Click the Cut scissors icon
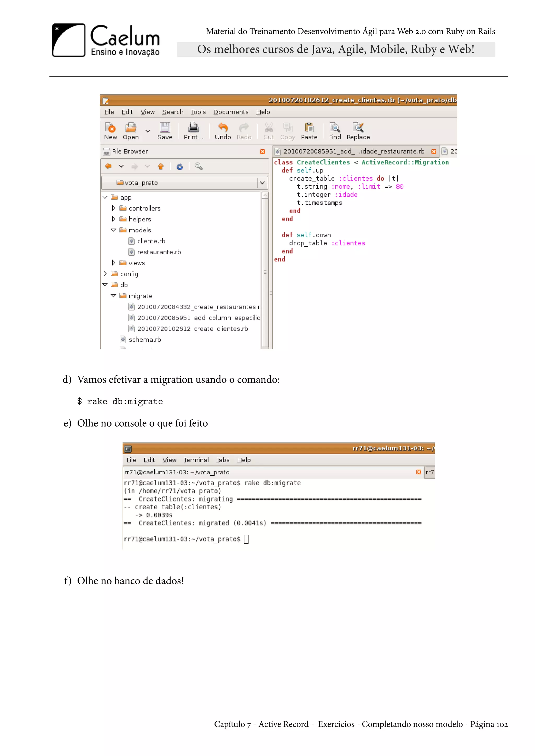This screenshot has width=535, height=756. 269,127
